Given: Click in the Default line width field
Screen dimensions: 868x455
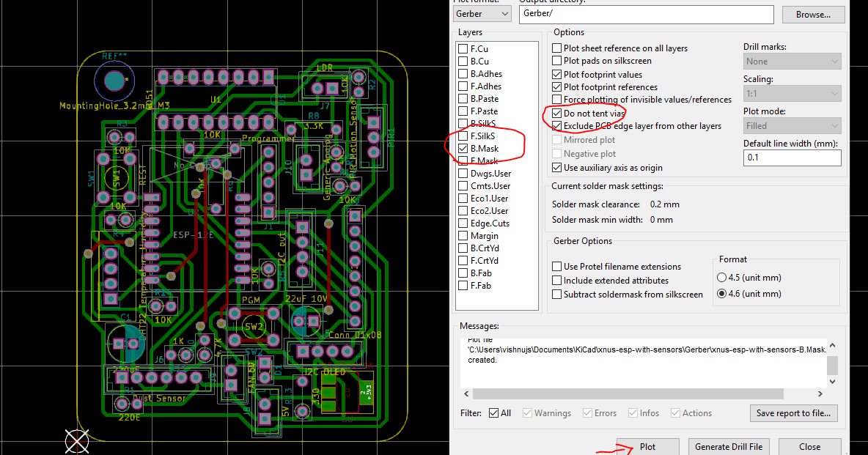Looking at the screenshot, I should pos(792,158).
